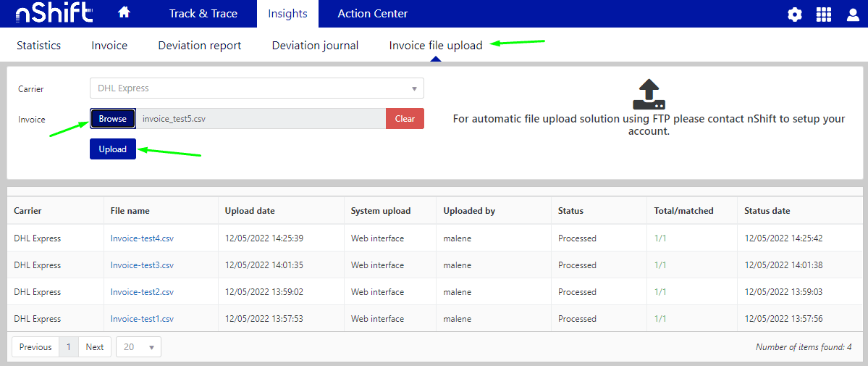Switch to Track & Trace tab
The height and width of the screenshot is (366, 868).
(203, 14)
